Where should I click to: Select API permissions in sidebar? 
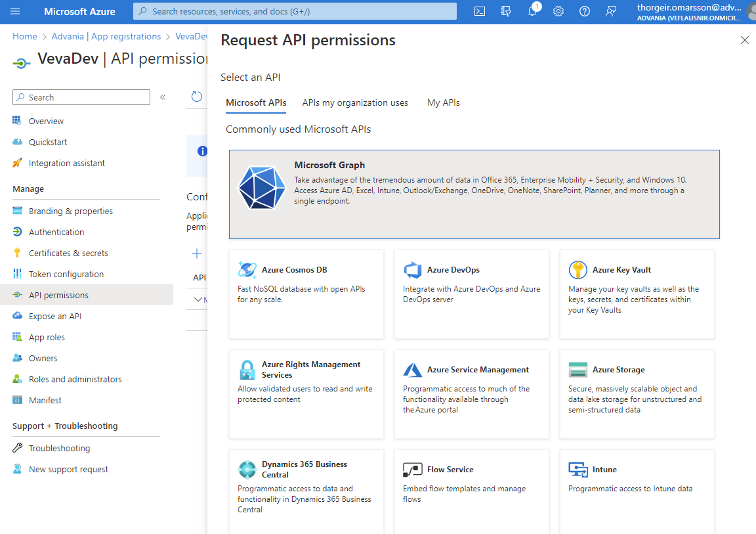click(87, 295)
